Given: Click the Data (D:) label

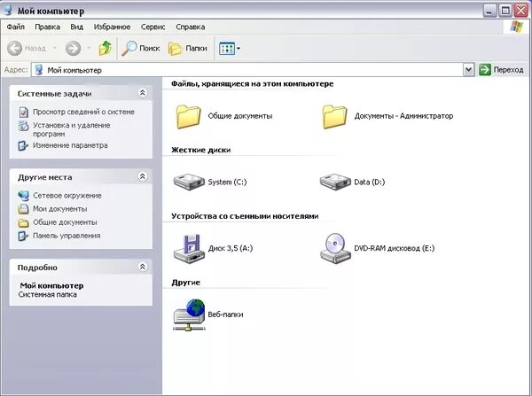Looking at the screenshot, I should (369, 182).
